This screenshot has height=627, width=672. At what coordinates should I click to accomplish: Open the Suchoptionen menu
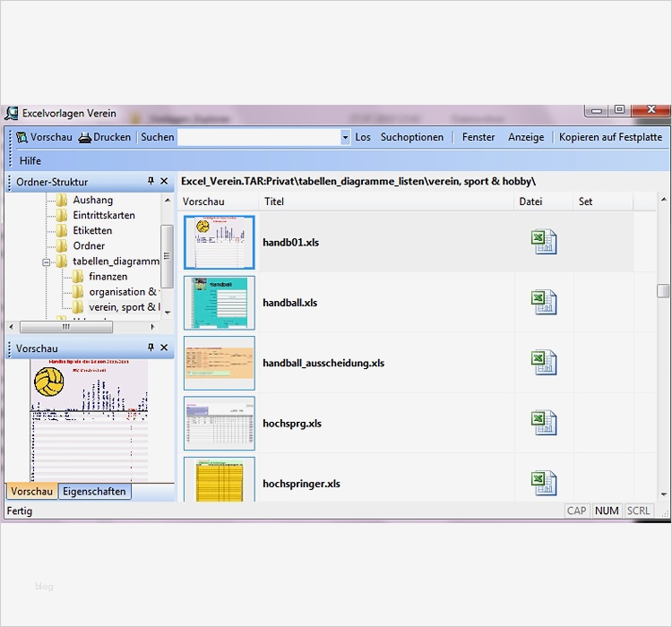coord(412,137)
